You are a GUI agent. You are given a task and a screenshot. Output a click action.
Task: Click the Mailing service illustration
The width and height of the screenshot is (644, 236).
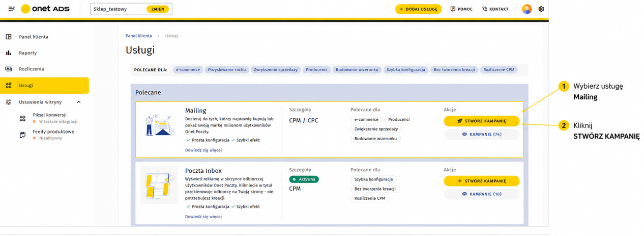click(x=159, y=125)
